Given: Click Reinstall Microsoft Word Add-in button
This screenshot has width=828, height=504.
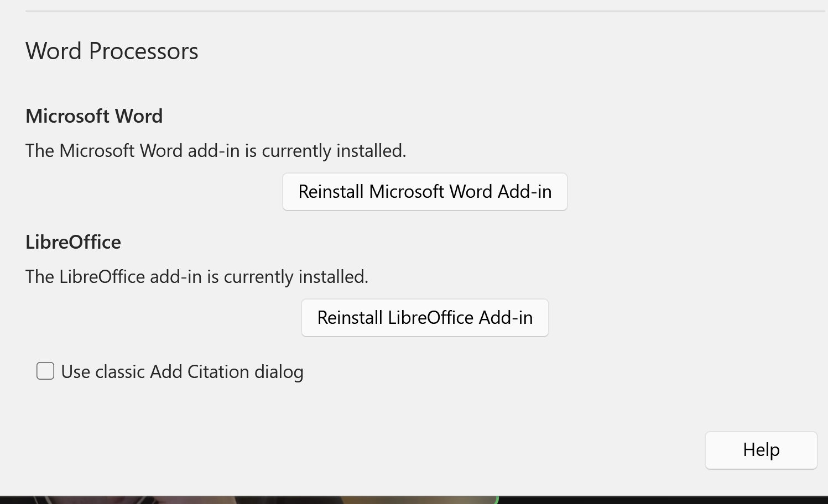Looking at the screenshot, I should pyautogui.click(x=425, y=192).
